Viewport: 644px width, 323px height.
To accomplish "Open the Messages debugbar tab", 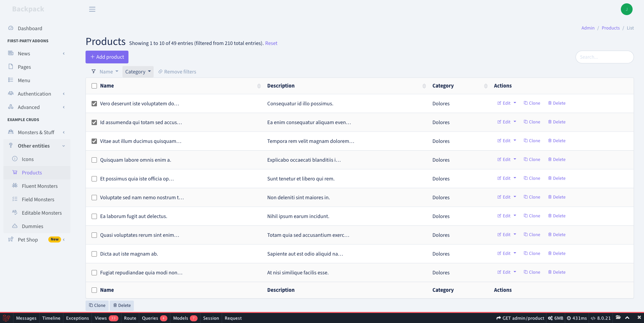I will tap(26, 318).
